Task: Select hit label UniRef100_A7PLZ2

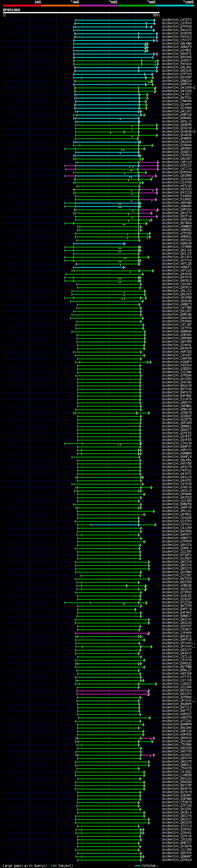Action: [x=177, y=165]
